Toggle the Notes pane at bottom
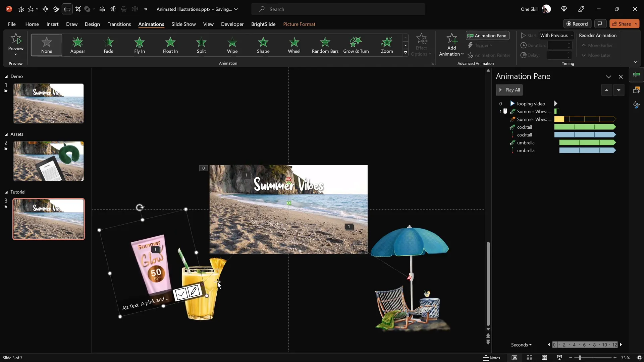This screenshot has height=362, width=644. point(491,358)
